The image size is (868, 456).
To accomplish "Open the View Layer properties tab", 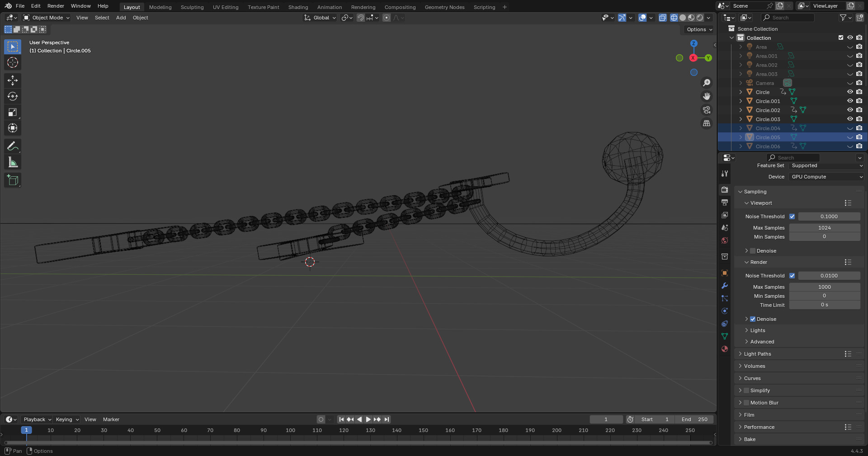I will tap(725, 215).
